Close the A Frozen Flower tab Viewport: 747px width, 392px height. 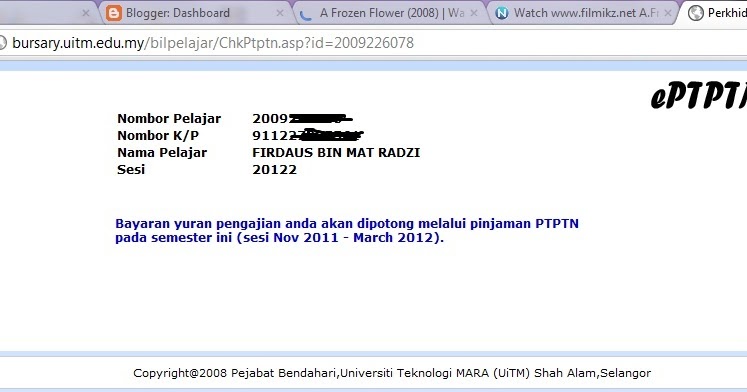[x=474, y=13]
